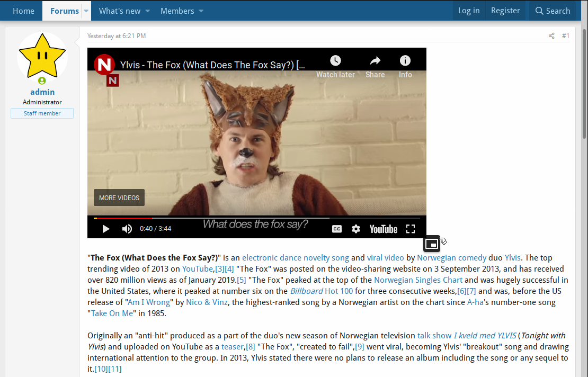Open the viral video link
The height and width of the screenshot is (377, 588).
(385, 258)
